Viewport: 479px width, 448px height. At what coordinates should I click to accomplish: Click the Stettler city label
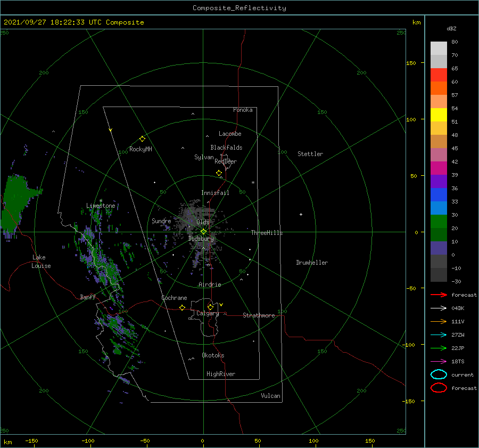pyautogui.click(x=310, y=154)
